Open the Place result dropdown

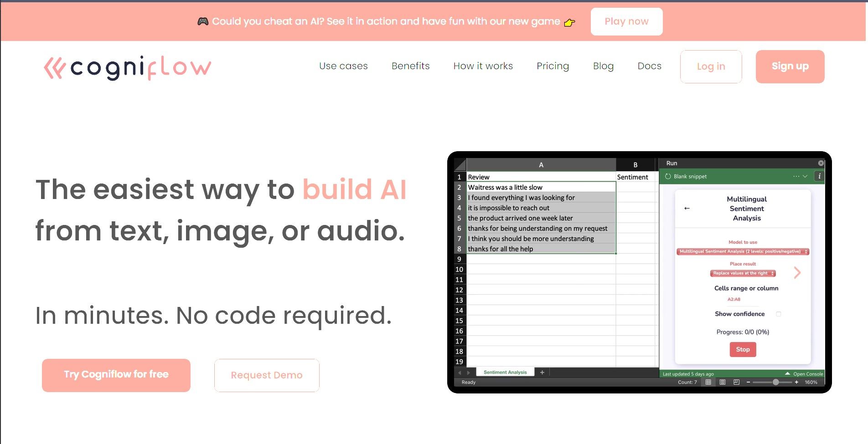pos(743,273)
